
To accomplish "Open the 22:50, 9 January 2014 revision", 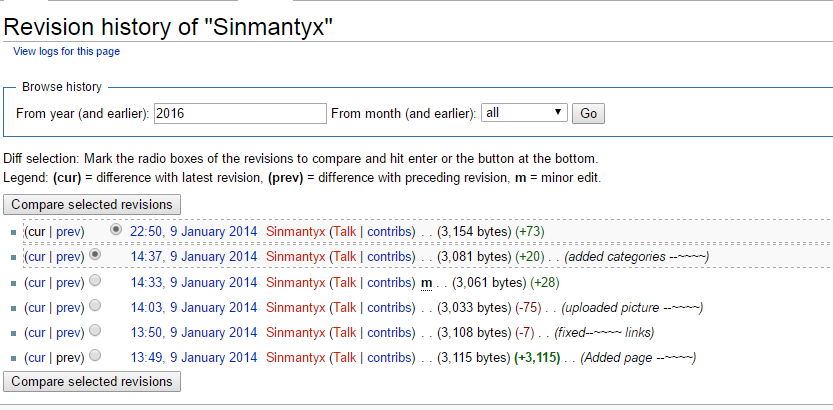I will [193, 232].
